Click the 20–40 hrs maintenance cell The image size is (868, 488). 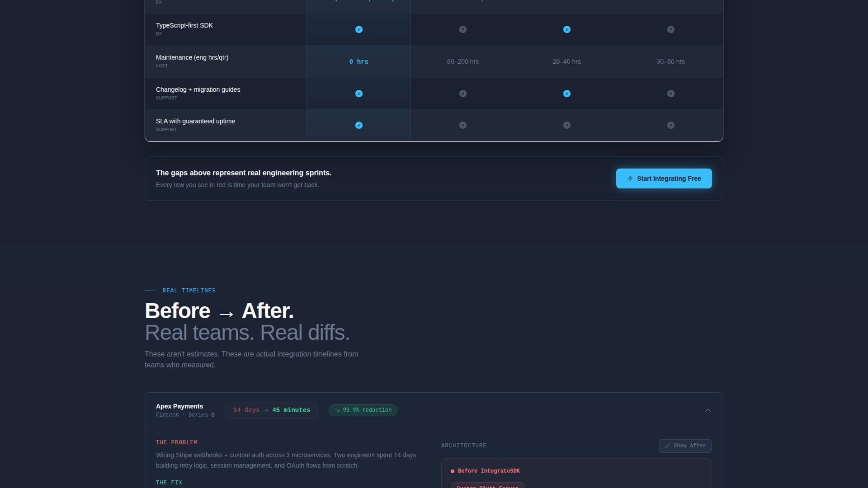(x=567, y=61)
